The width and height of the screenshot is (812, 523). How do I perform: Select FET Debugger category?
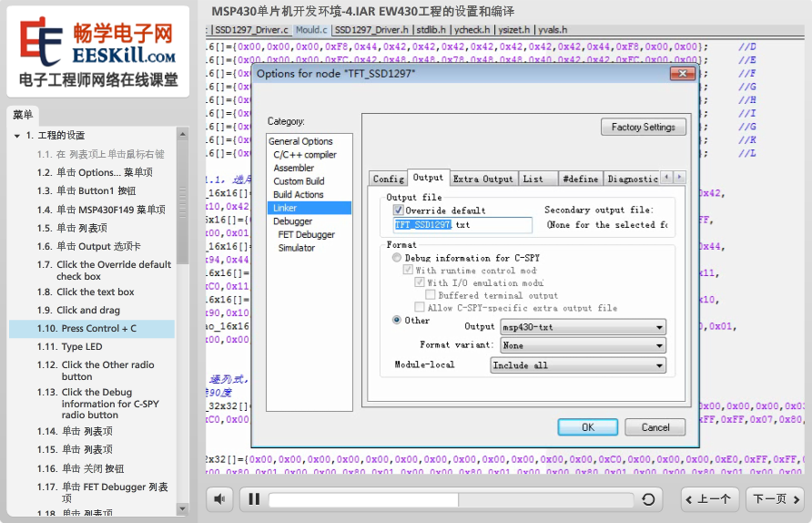pos(306,235)
